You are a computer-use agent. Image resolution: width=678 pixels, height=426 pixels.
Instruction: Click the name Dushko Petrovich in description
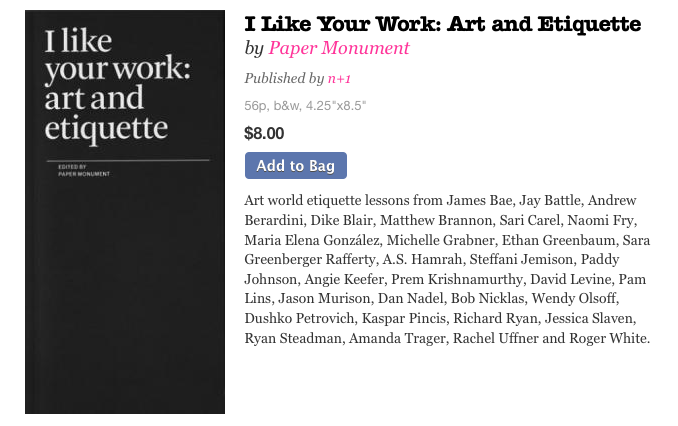pos(299,318)
